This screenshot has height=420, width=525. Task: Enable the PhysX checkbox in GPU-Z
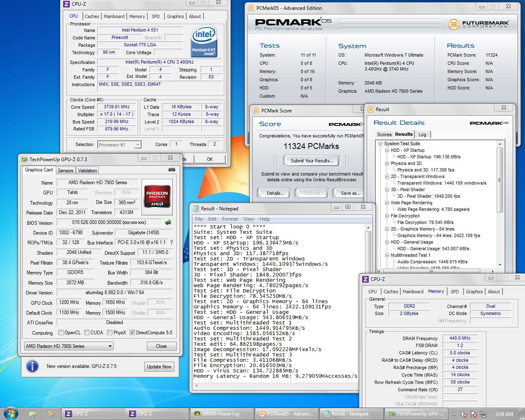click(x=110, y=333)
